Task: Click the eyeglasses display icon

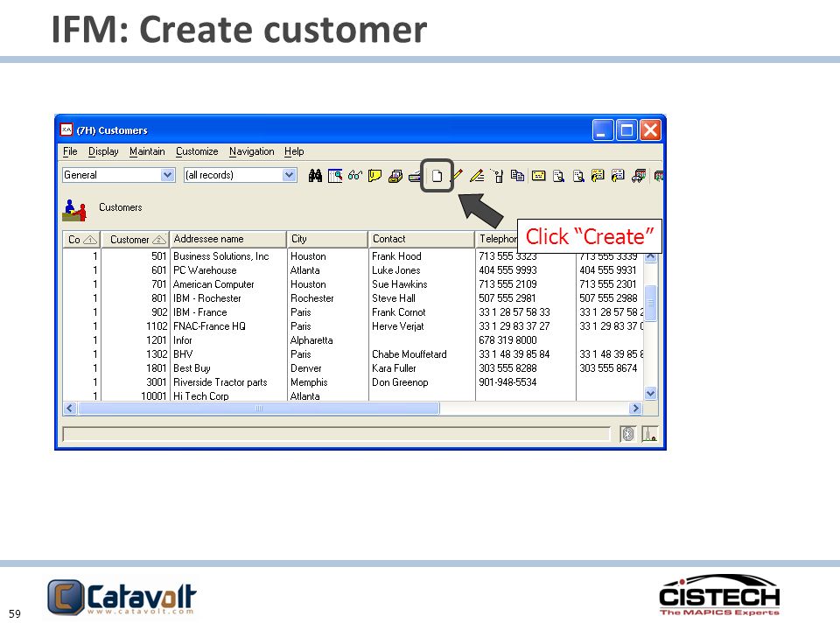Action: [x=354, y=176]
